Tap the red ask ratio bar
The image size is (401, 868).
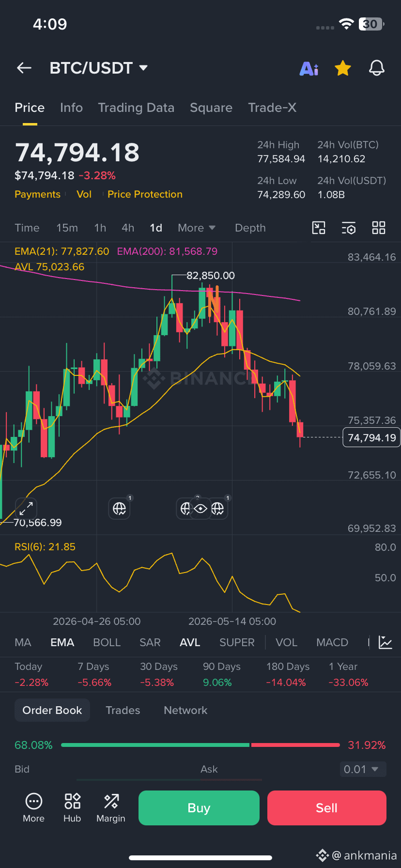(295, 745)
